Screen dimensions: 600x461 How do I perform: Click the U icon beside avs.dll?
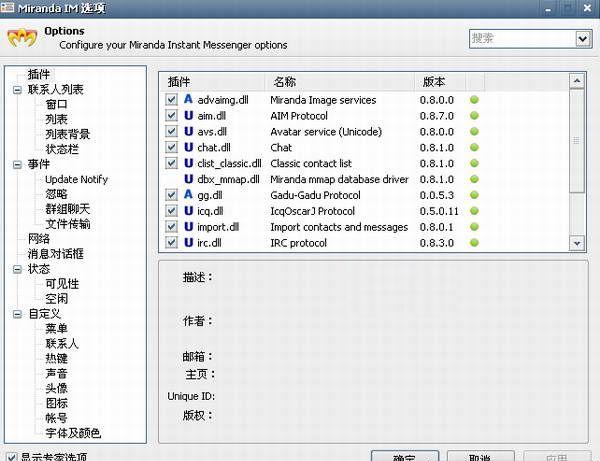coord(188,131)
